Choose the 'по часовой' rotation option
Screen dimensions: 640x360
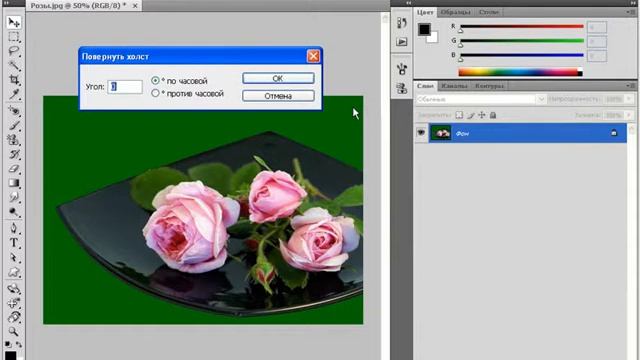click(x=155, y=81)
